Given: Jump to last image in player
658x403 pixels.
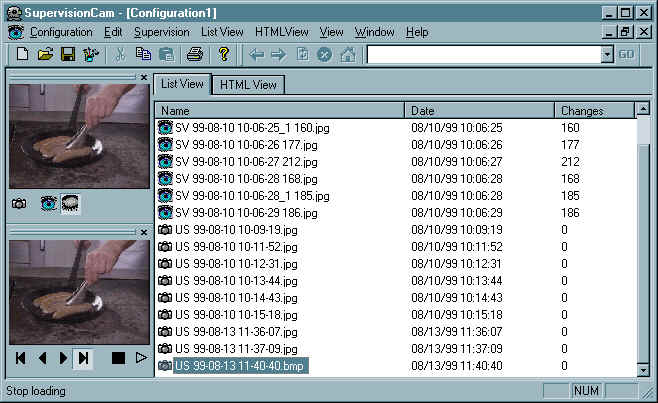Looking at the screenshot, I should pyautogui.click(x=84, y=358).
